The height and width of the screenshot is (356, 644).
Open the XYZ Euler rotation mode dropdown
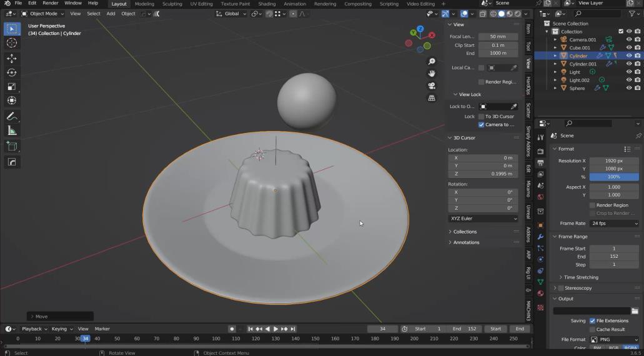point(483,219)
